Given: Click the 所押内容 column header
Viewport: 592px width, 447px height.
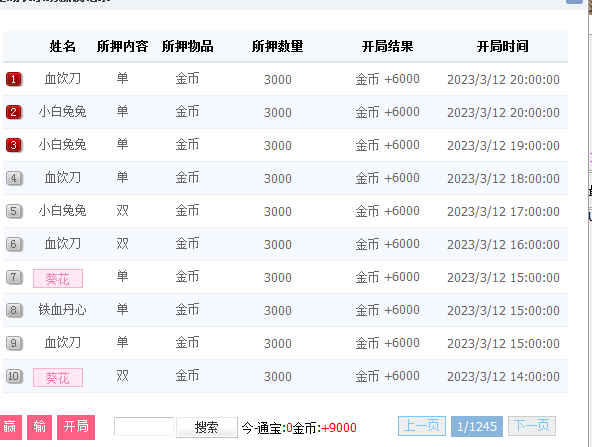Looking at the screenshot, I should click(122, 46).
